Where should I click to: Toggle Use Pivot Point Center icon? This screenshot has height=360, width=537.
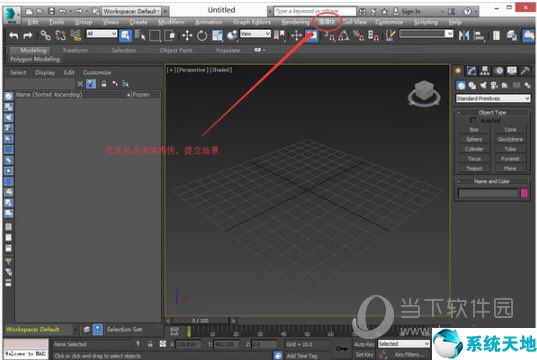pos(280,35)
